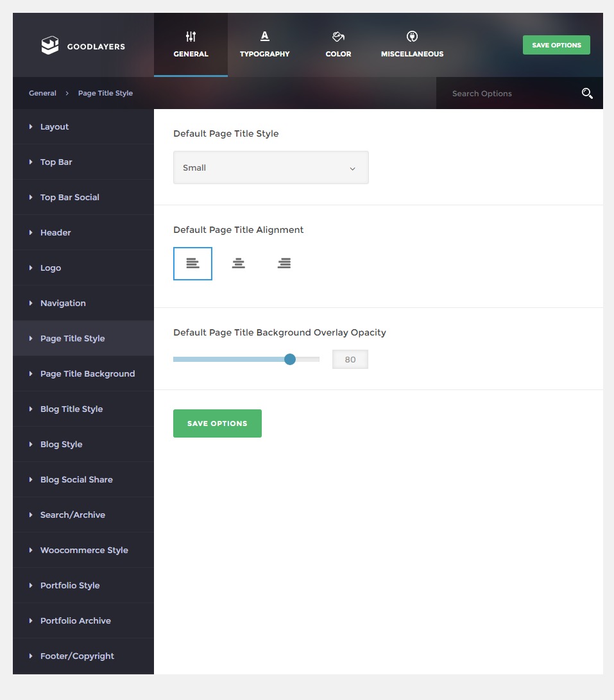Image resolution: width=614 pixels, height=700 pixels.
Task: Click the bottom Save Options button
Action: [x=217, y=423]
